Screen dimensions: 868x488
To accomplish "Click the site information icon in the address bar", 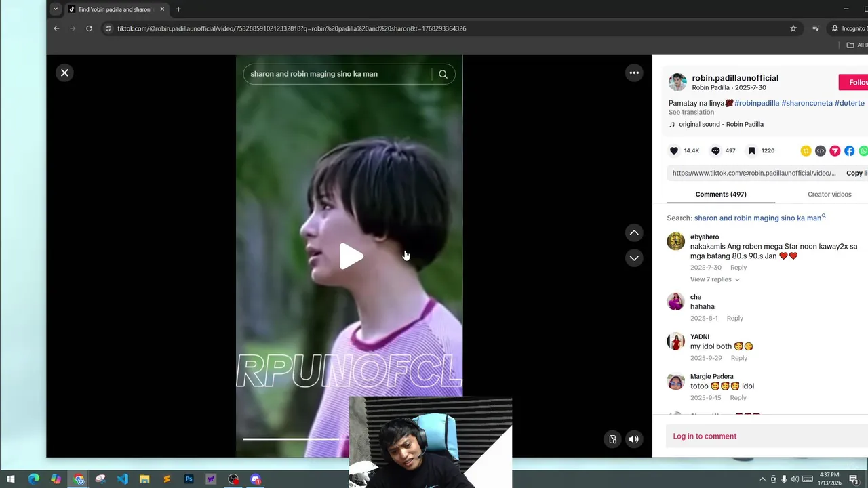I will point(108,28).
